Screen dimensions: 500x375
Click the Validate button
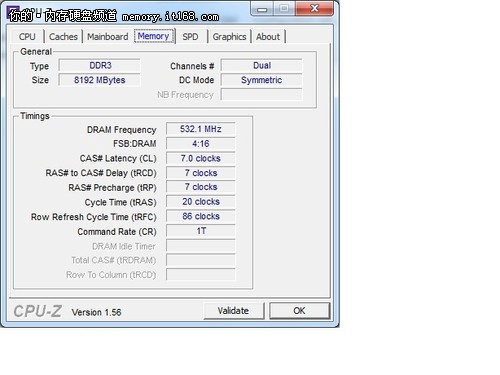233,311
